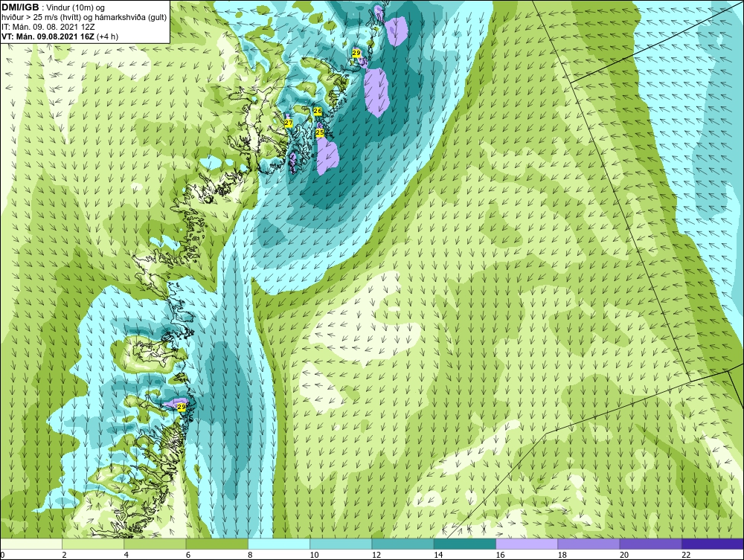Click the legend scale value 18

tap(562, 556)
